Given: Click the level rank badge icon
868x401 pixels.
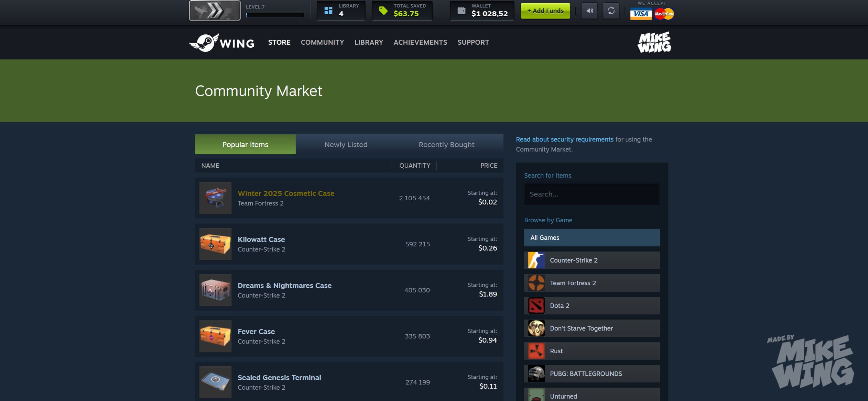Looking at the screenshot, I should click(215, 10).
